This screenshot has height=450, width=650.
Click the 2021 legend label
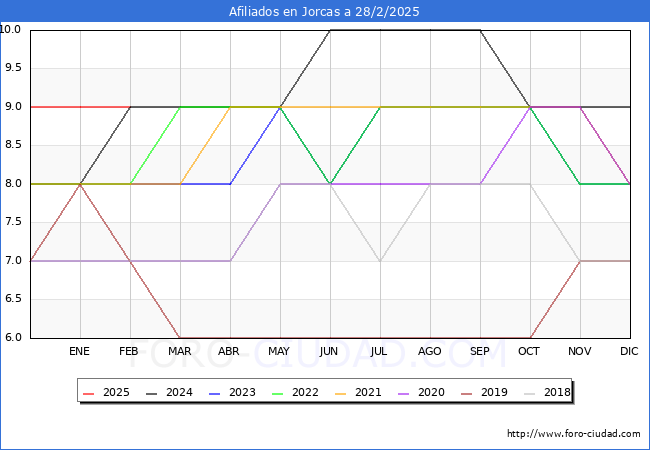[368, 392]
